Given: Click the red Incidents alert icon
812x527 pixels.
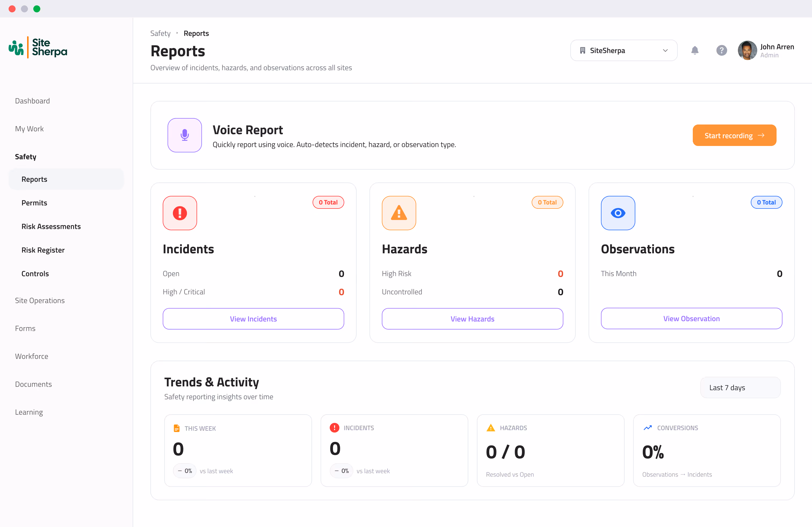Looking at the screenshot, I should point(180,213).
